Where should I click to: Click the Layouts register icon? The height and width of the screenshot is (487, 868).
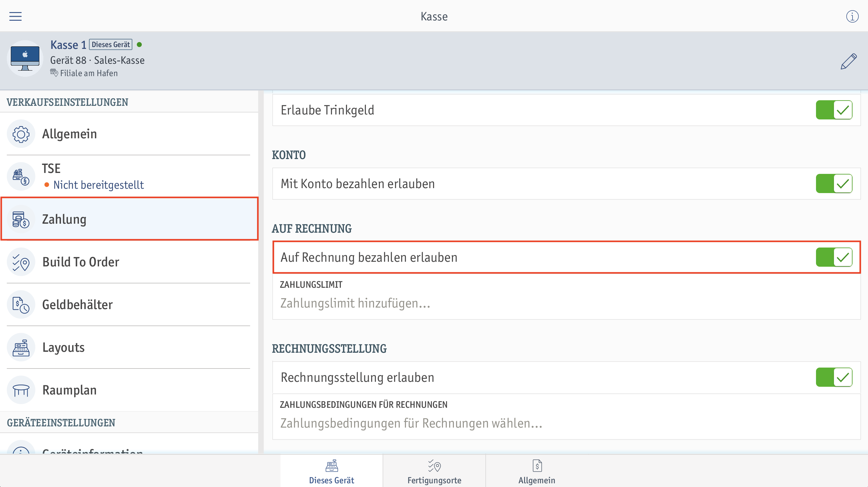21,347
